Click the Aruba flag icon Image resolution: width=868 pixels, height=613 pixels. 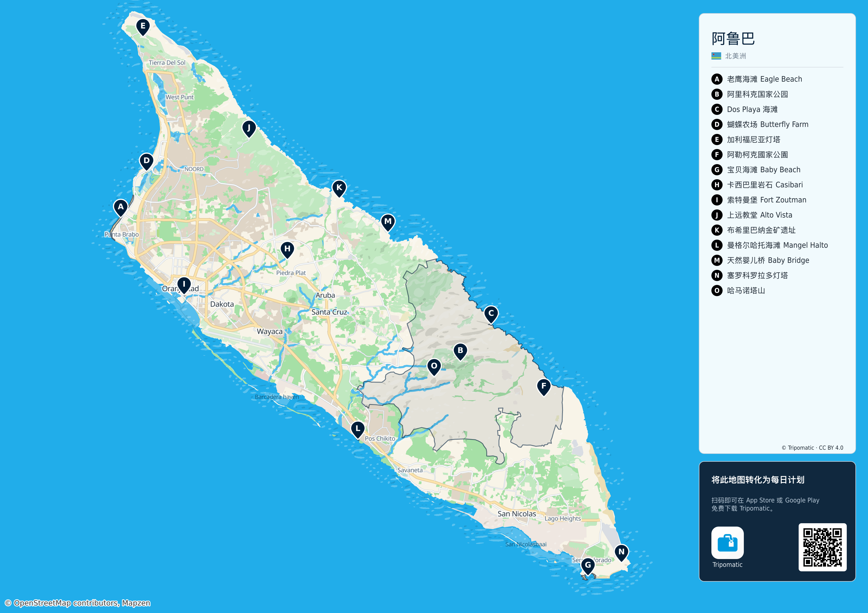[716, 56]
